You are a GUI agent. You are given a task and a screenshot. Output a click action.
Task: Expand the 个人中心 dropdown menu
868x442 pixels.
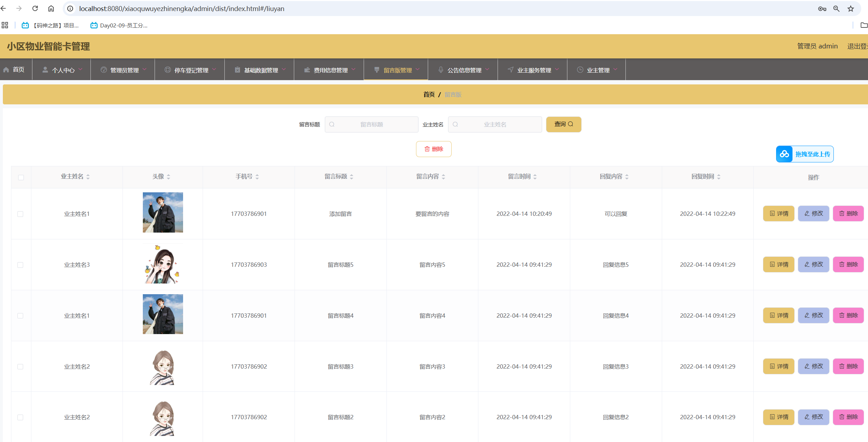click(63, 70)
